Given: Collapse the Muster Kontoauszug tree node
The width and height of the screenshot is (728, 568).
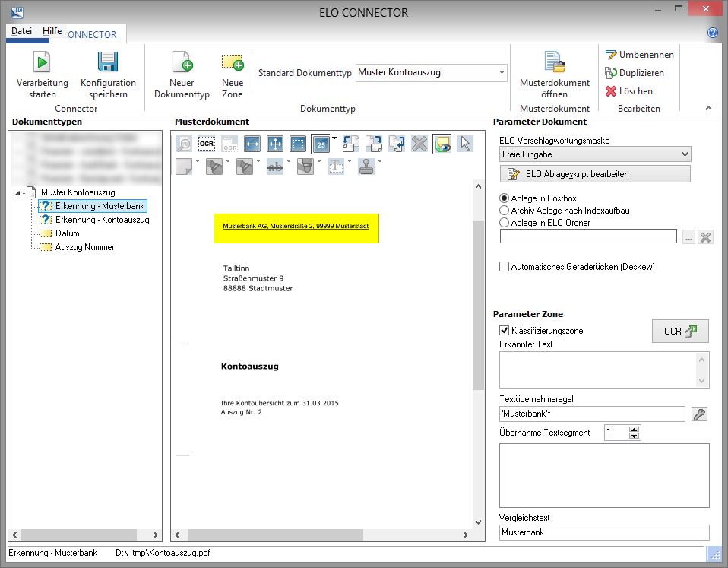Looking at the screenshot, I should click(x=17, y=192).
